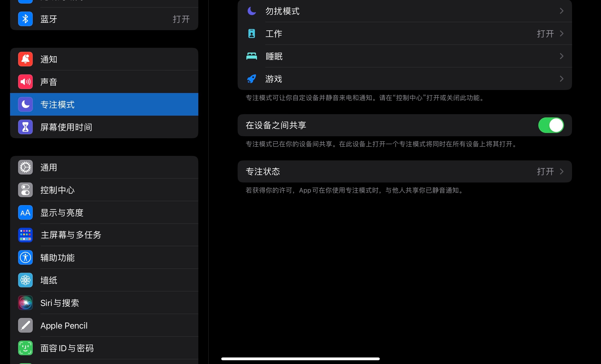Expand 专注状态 row chevron
Image resolution: width=601 pixels, height=364 pixels.
tap(561, 171)
